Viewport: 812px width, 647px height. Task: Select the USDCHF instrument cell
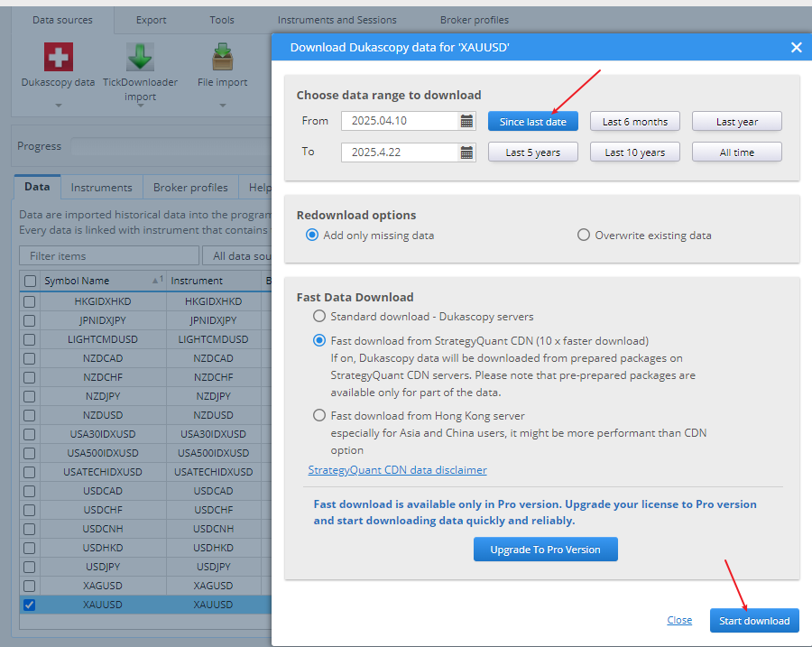(214, 510)
